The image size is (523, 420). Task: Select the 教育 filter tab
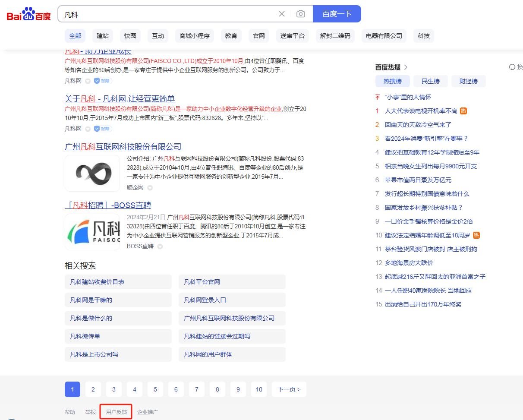pos(231,36)
